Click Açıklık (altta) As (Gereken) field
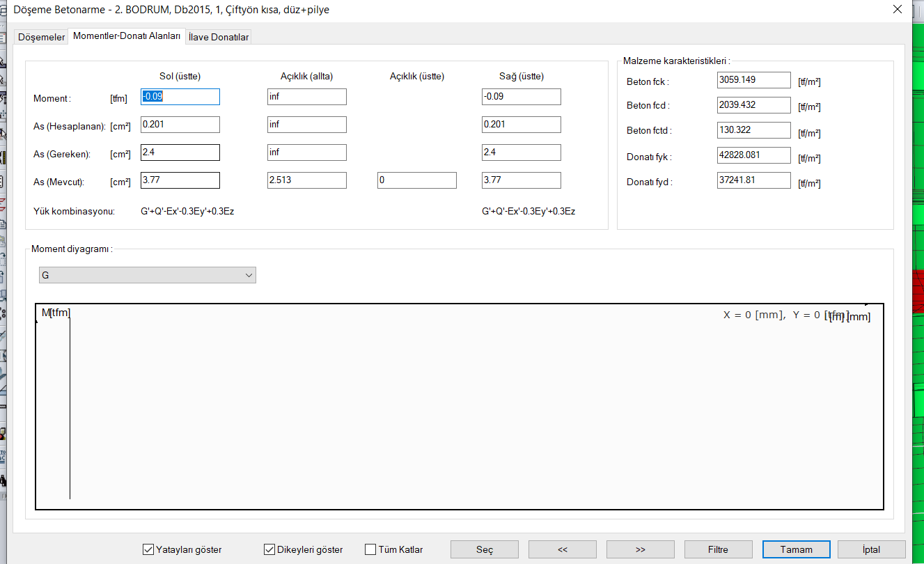Viewport: 924px width, 564px height. click(x=307, y=152)
